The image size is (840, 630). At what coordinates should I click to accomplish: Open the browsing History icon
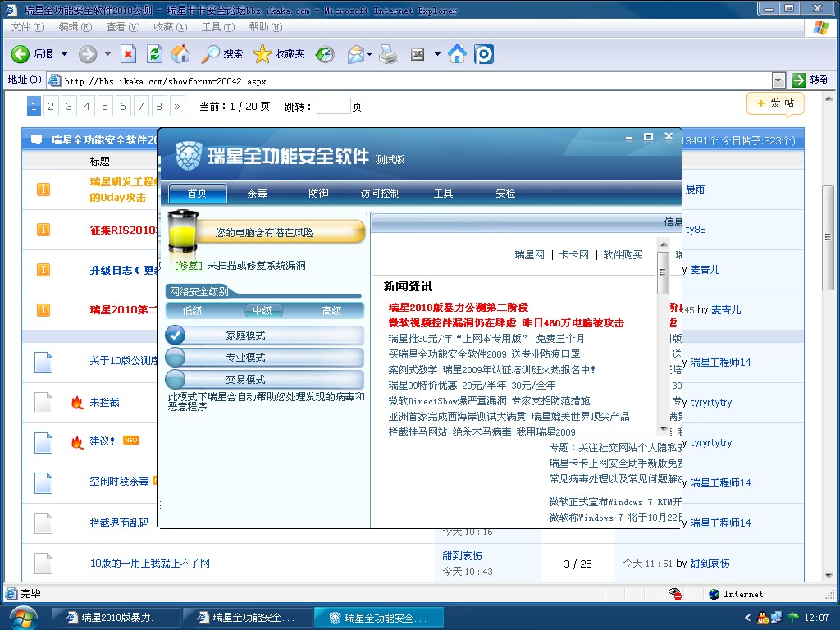pyautogui.click(x=325, y=54)
